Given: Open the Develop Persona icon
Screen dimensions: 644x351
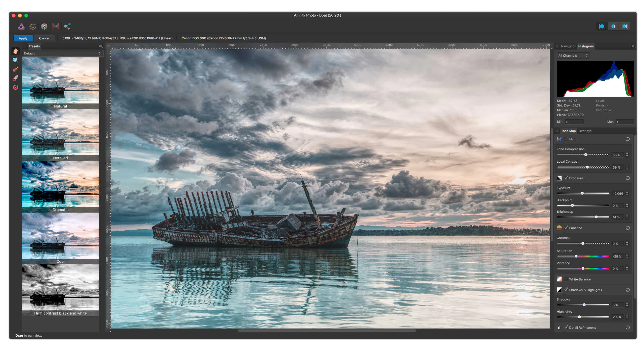Looking at the screenshot, I should coord(44,26).
